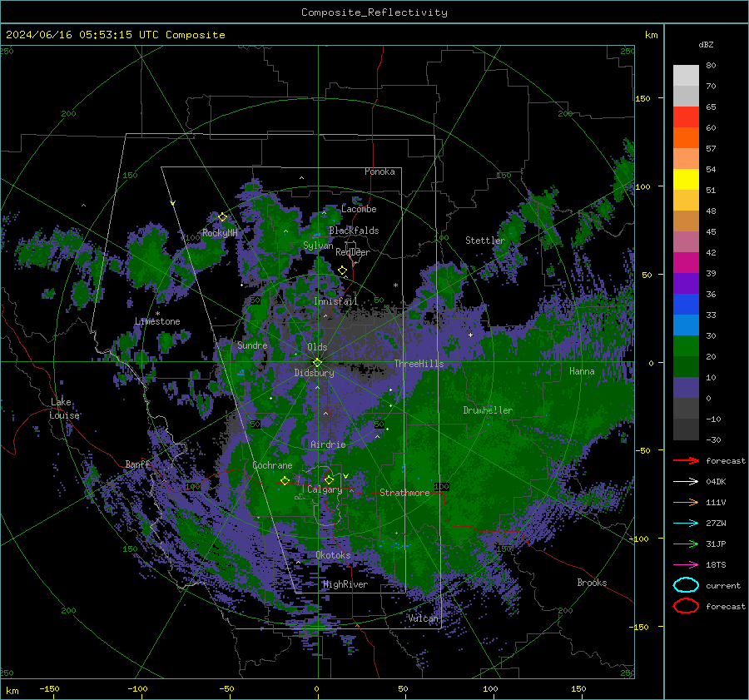The width and height of the screenshot is (749, 700).
Task: Click the Strathmore town label
Action: pyautogui.click(x=404, y=493)
